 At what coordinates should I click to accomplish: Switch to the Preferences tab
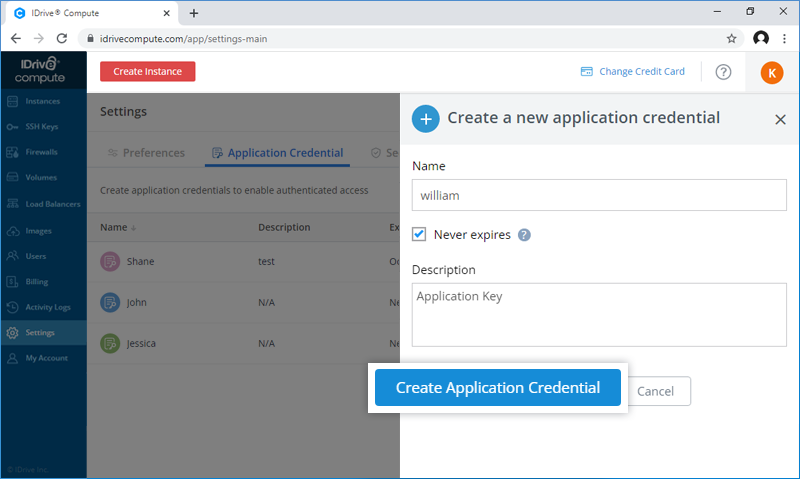146,153
